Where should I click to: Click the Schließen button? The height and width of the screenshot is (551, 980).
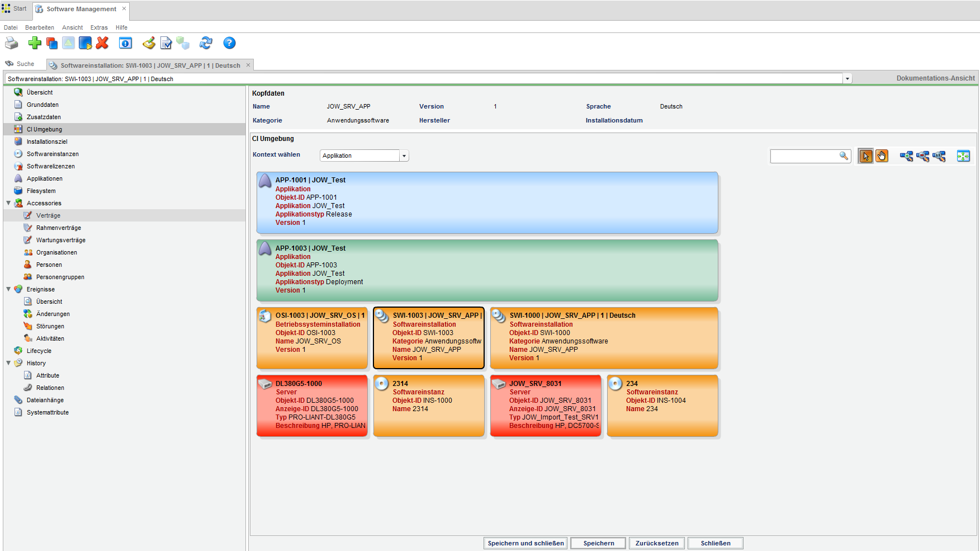[x=716, y=543]
